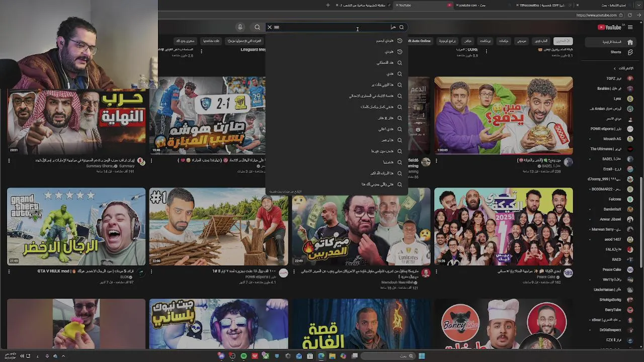Click the Mamdouh NasrAllah channel avatar under video
The height and width of the screenshot is (362, 644).
coord(426,273)
